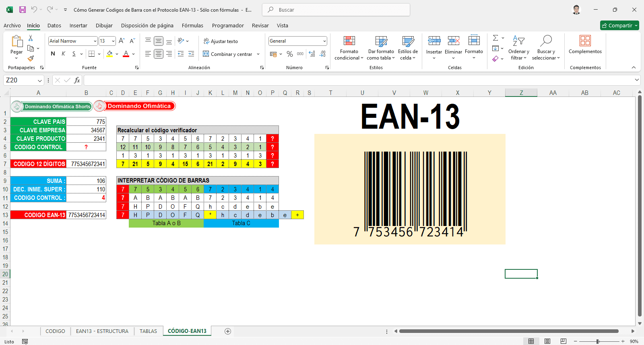Expand the General number format dropdown
Viewport: 644px width, 345px height.
click(324, 41)
